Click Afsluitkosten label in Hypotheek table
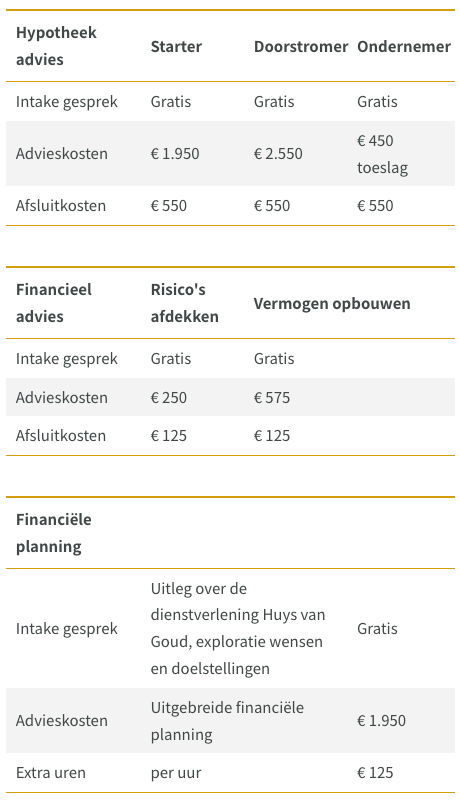 coord(61,205)
